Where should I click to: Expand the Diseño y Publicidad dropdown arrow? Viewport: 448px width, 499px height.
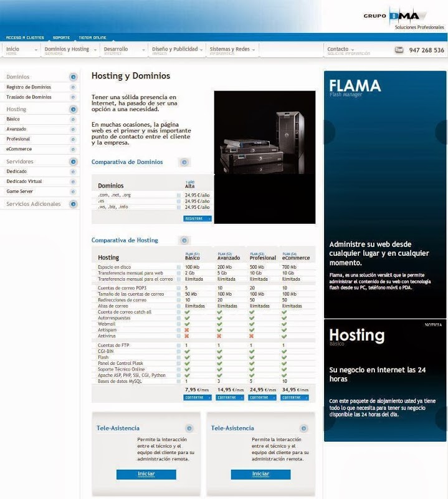coord(201,50)
